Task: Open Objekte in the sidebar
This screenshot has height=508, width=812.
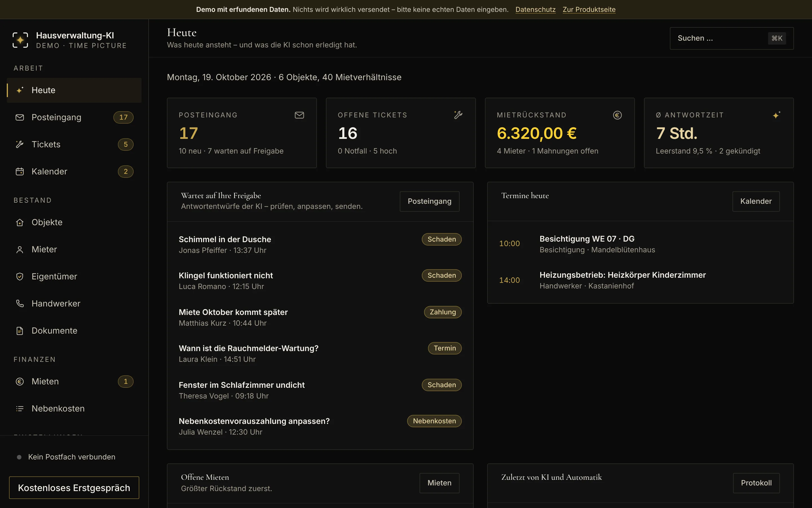Action: pos(74,222)
